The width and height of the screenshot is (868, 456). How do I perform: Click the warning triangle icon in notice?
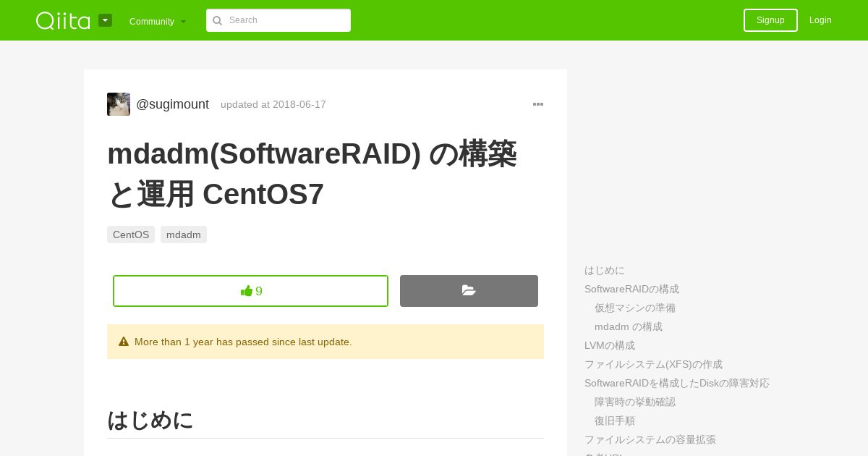click(124, 342)
